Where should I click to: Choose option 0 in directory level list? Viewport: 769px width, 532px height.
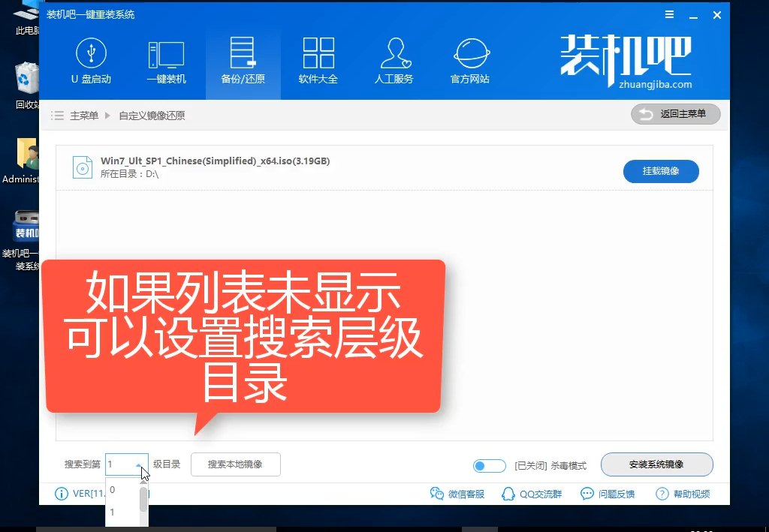113,490
